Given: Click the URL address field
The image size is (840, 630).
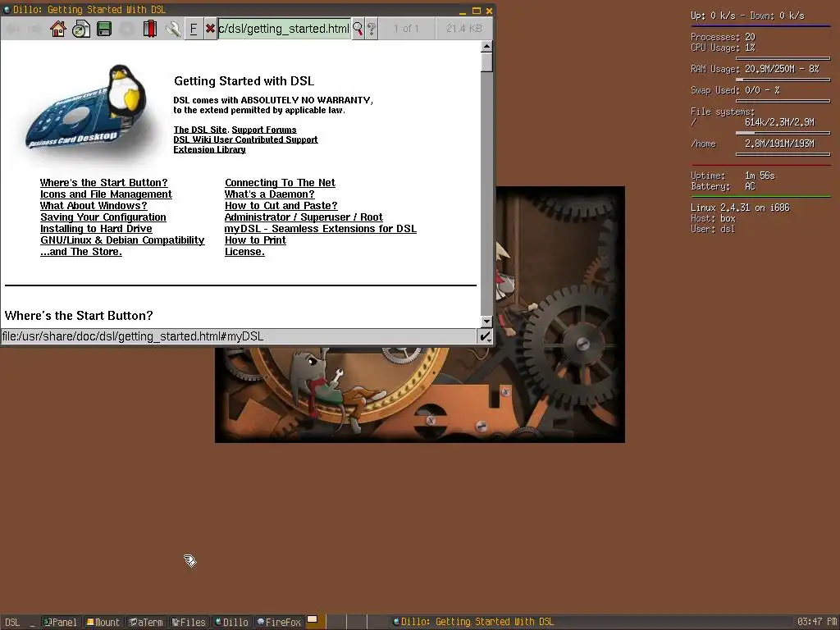Looking at the screenshot, I should coord(285,29).
